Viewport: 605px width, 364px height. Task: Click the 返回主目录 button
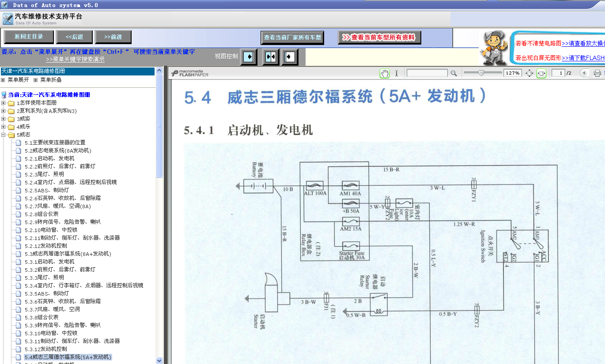coord(29,37)
